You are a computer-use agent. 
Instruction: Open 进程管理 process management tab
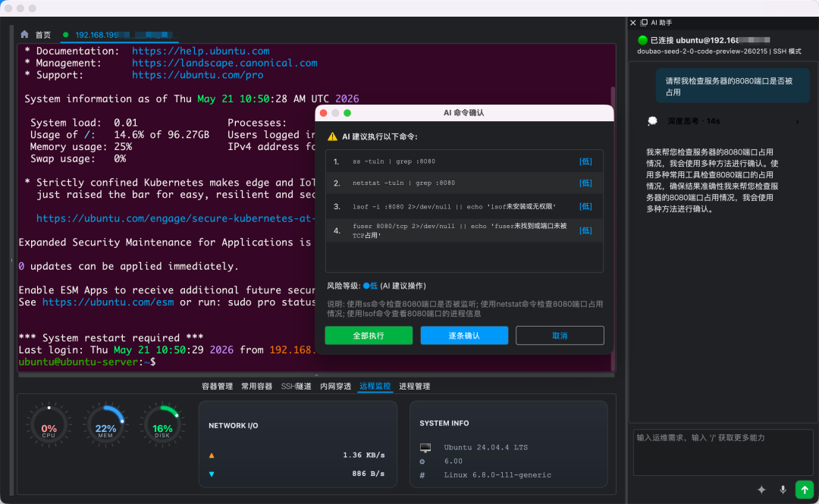[415, 386]
